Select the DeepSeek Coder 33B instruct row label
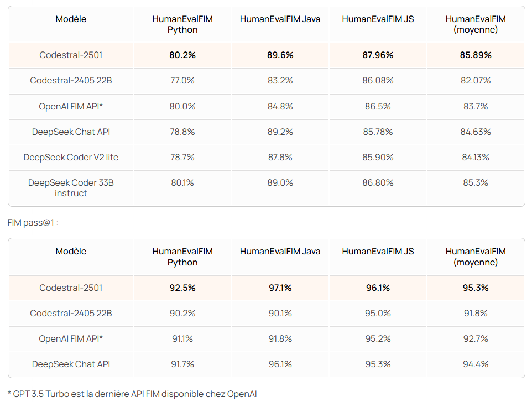532x402 pixels. click(71, 188)
